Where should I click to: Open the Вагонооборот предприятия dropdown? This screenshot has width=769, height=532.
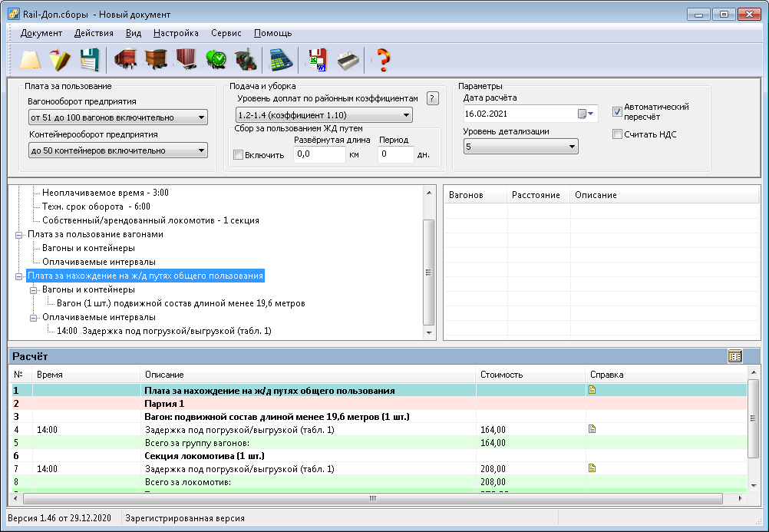point(118,117)
